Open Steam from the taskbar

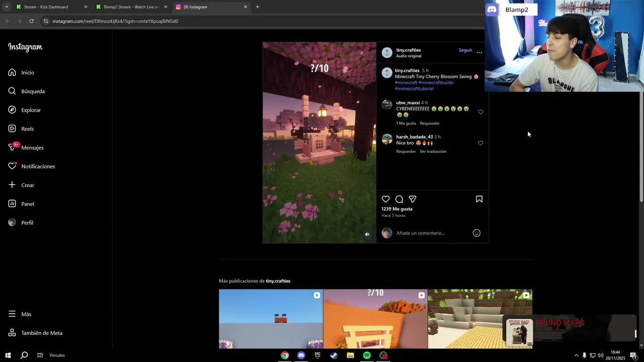(334, 355)
